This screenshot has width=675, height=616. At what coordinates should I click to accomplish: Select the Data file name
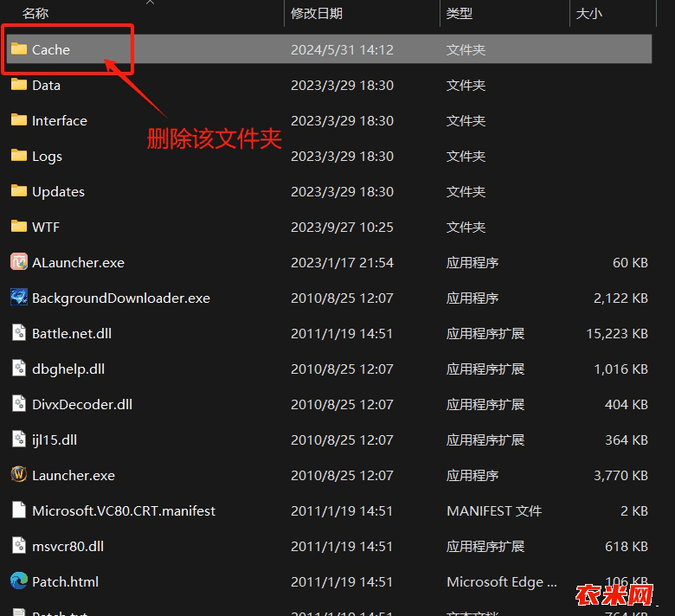pyautogui.click(x=46, y=86)
